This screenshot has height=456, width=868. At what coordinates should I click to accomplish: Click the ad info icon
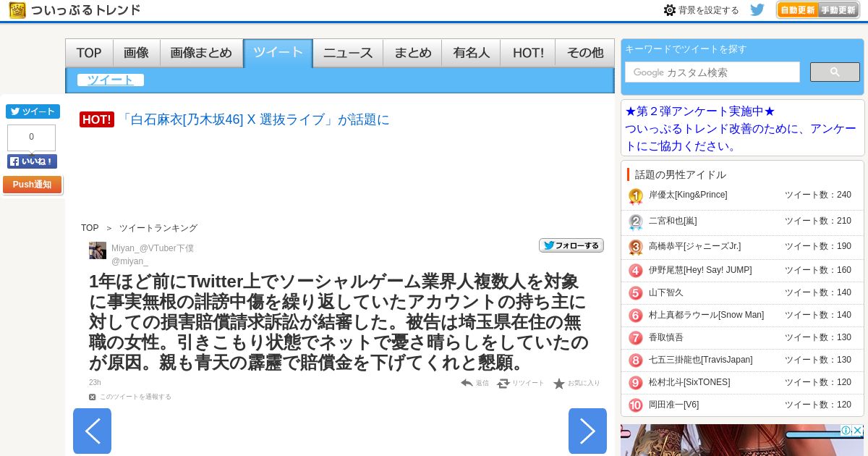[846, 431]
